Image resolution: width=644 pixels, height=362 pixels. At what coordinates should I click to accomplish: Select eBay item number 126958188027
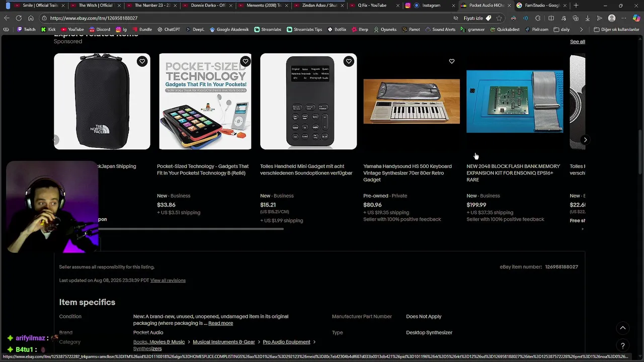[x=561, y=267]
